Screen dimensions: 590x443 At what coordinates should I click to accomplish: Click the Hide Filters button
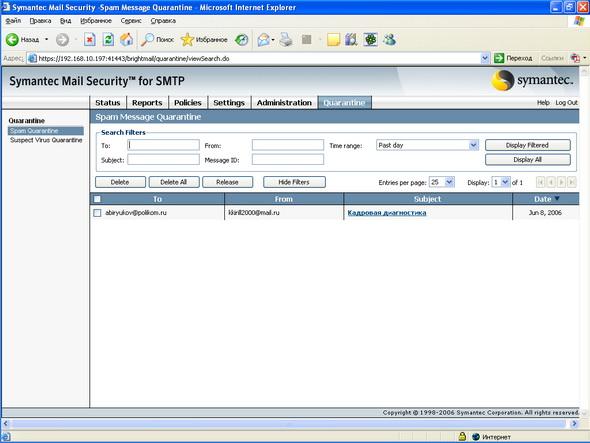coord(294,182)
